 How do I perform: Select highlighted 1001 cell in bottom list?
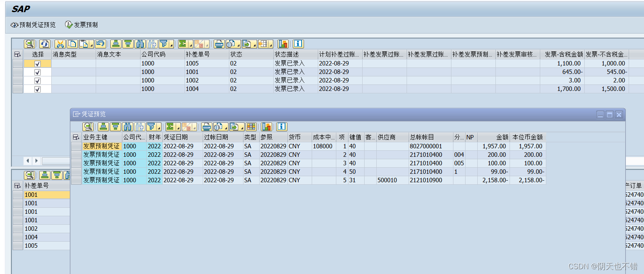(46, 195)
